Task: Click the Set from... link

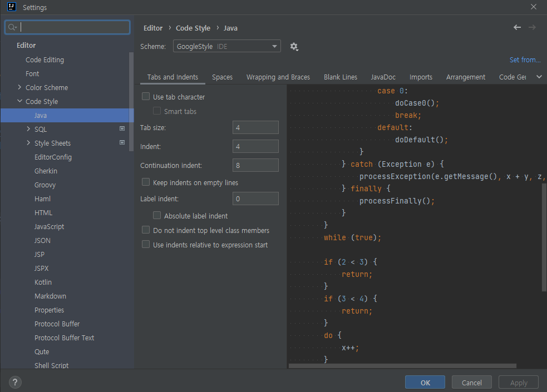Action: click(x=525, y=59)
